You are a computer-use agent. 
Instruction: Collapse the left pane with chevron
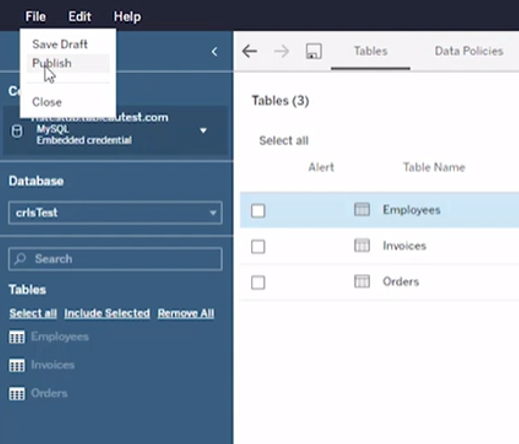coord(214,52)
